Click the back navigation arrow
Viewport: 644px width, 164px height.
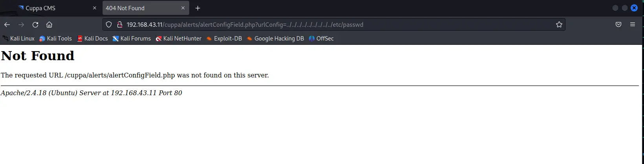(7, 24)
